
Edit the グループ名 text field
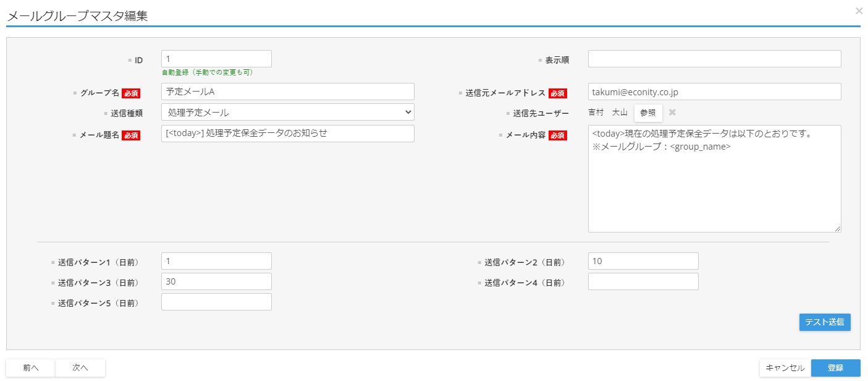point(287,92)
